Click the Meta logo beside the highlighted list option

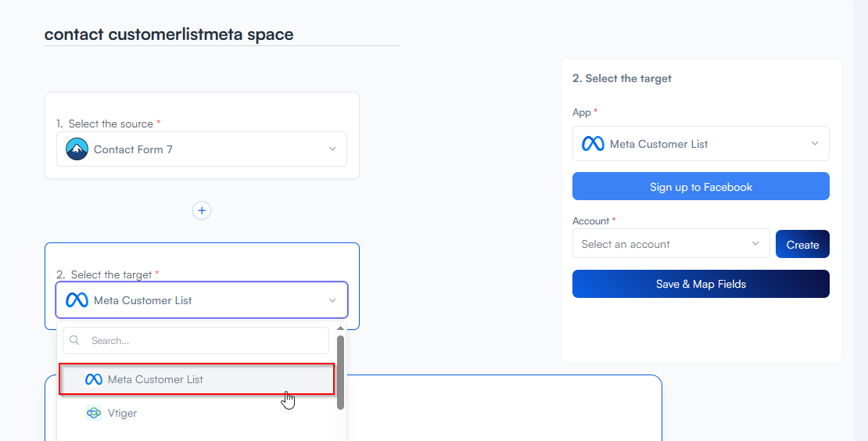pos(94,379)
